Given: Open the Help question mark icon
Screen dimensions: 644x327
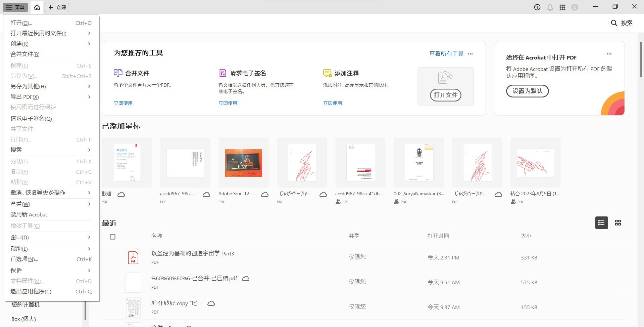Looking at the screenshot, I should pyautogui.click(x=537, y=7).
